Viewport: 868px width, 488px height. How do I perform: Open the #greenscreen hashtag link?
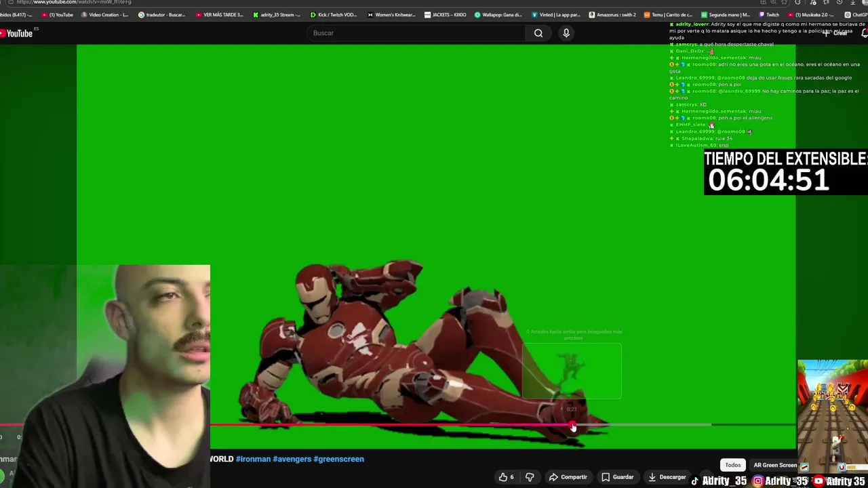click(x=338, y=459)
